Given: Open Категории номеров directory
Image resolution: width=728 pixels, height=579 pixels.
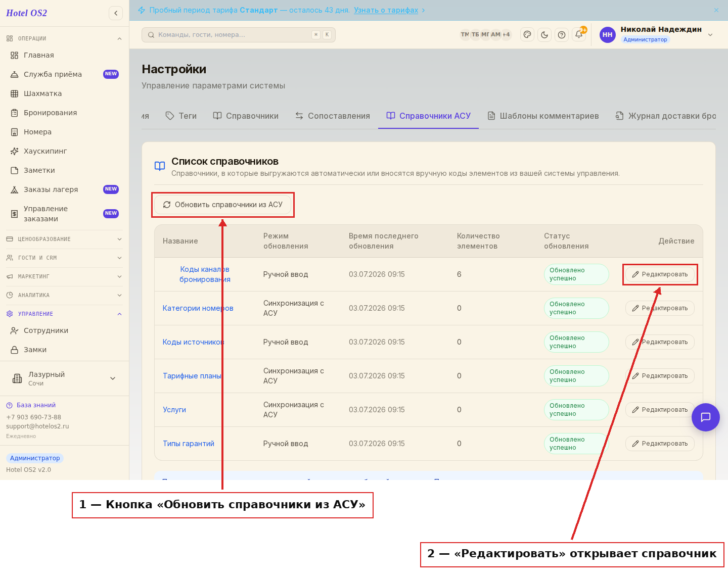Looking at the screenshot, I should point(198,308).
